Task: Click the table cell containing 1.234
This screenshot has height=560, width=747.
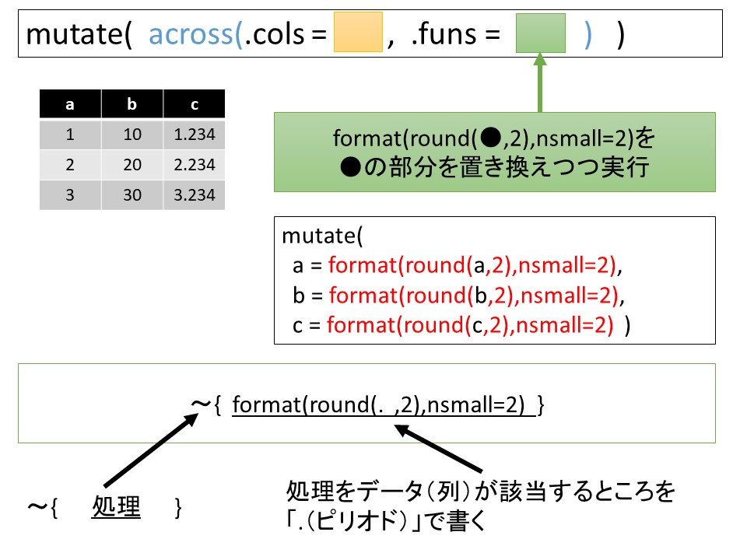Action: click(194, 135)
